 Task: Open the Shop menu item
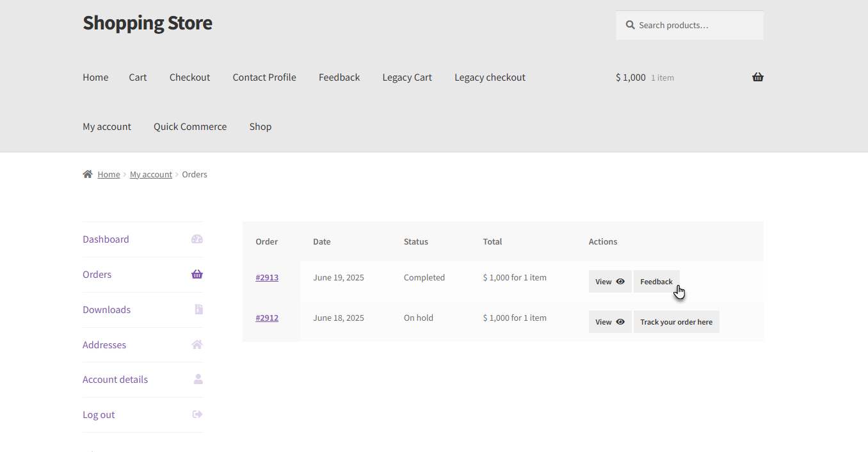260,127
